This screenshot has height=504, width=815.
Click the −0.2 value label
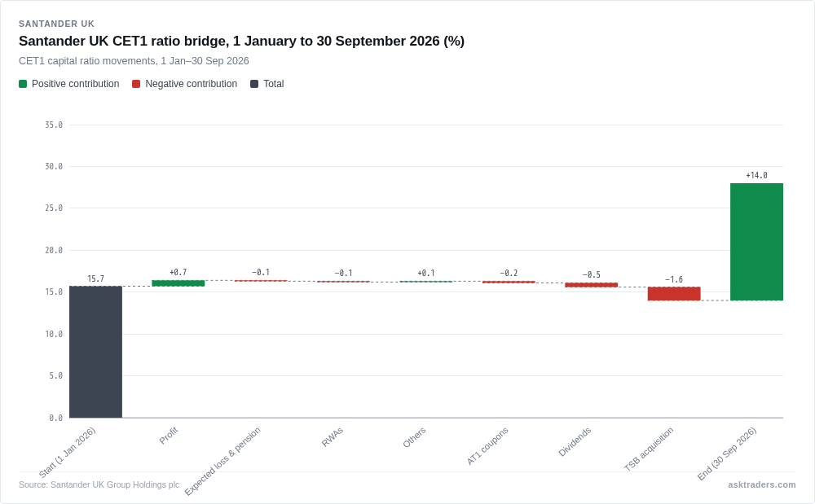509,273
